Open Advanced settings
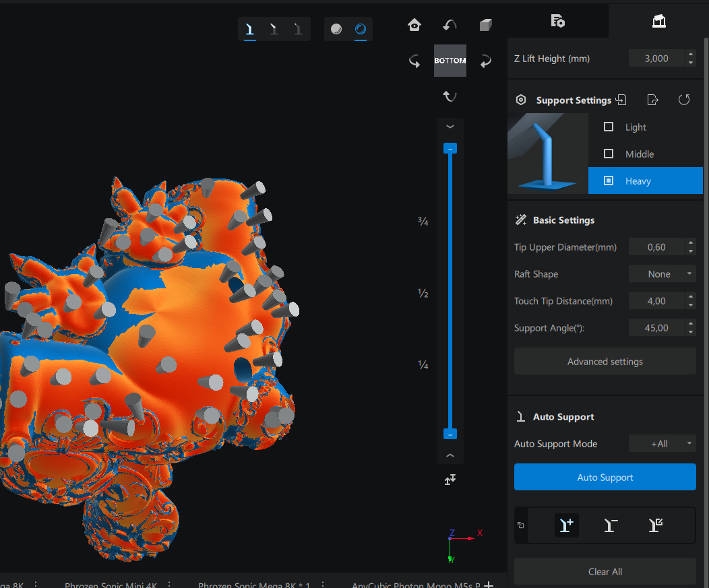The height and width of the screenshot is (588, 709). click(x=605, y=362)
